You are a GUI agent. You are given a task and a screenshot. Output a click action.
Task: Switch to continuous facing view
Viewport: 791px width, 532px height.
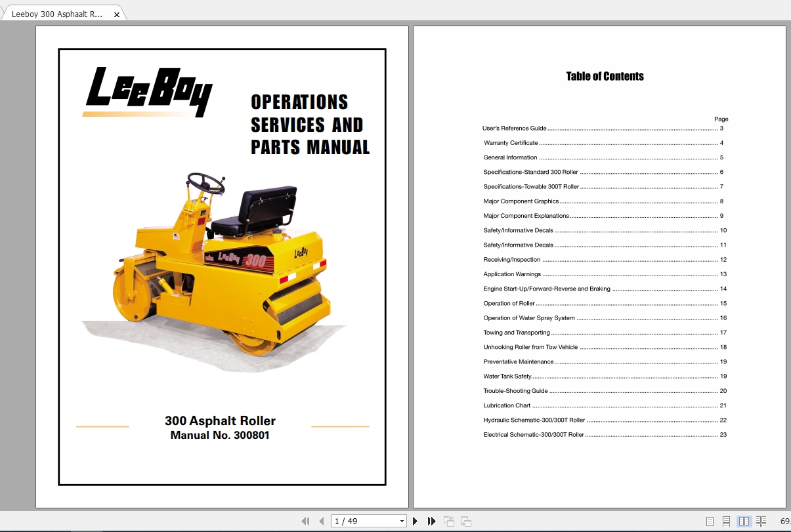(761, 522)
